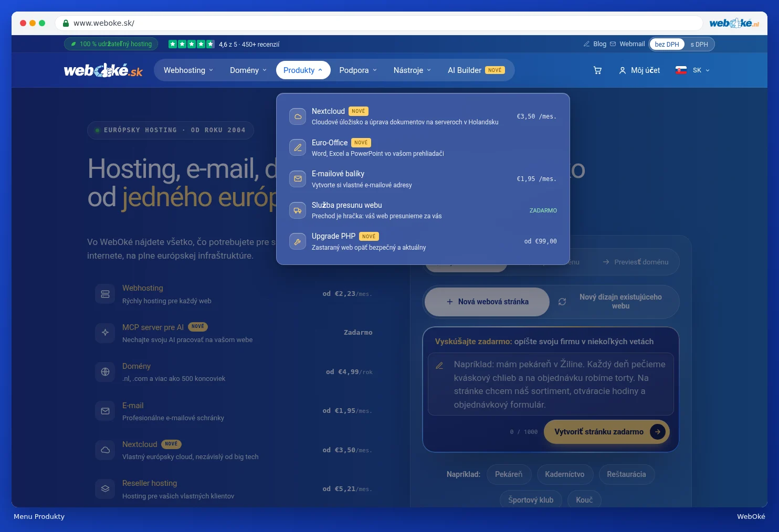Switch prices to s DPH

699,44
